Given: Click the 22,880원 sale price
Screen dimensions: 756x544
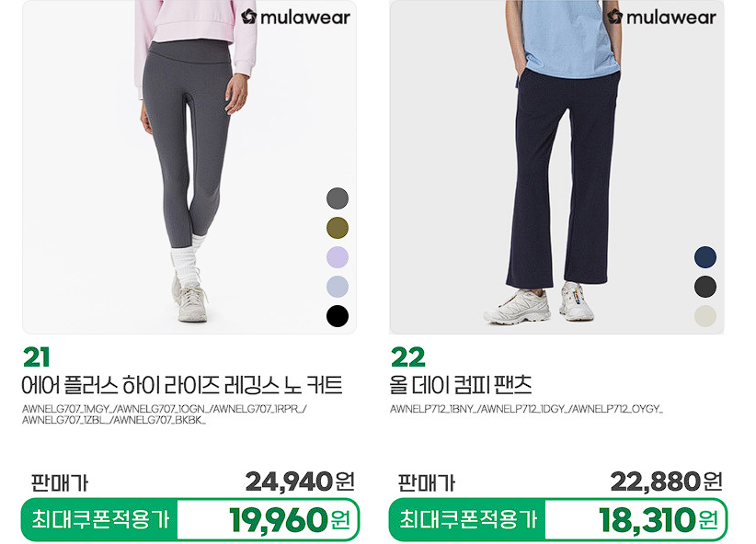Looking at the screenshot, I should tap(667, 482).
